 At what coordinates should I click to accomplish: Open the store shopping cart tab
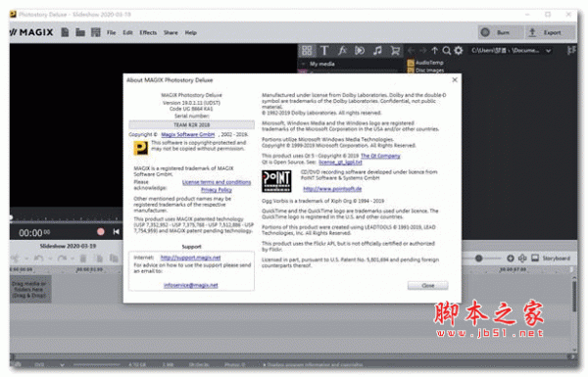(395, 50)
